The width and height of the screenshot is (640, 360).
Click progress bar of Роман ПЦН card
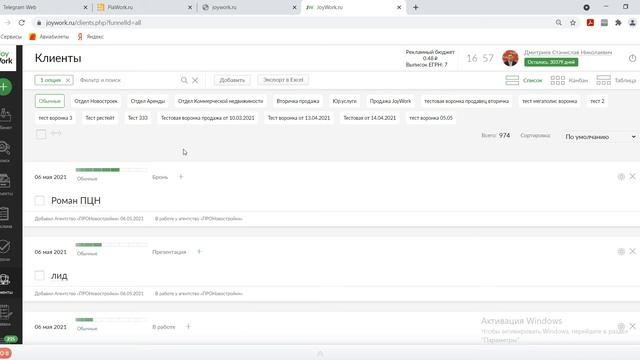pyautogui.click(x=111, y=169)
